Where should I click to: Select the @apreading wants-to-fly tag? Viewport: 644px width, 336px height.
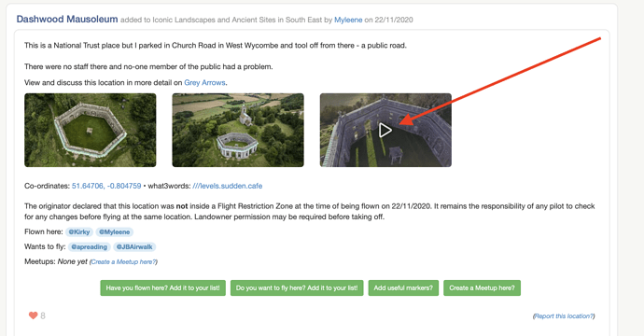(89, 246)
